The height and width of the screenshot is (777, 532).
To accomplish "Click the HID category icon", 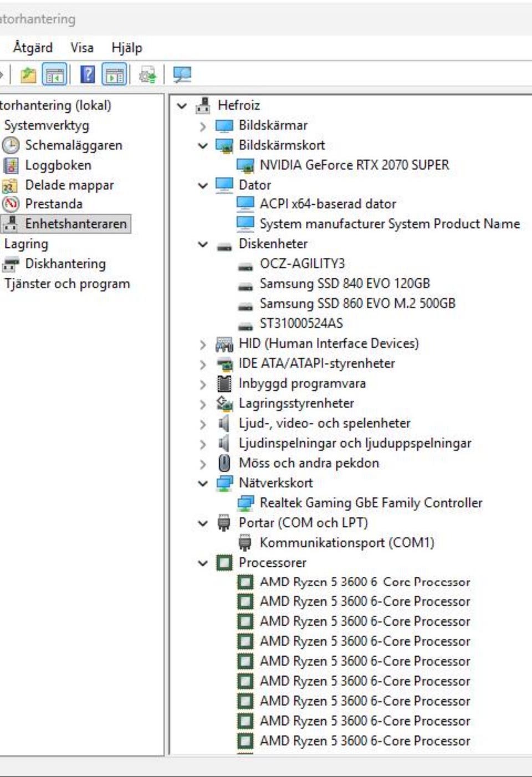I will coord(224,344).
